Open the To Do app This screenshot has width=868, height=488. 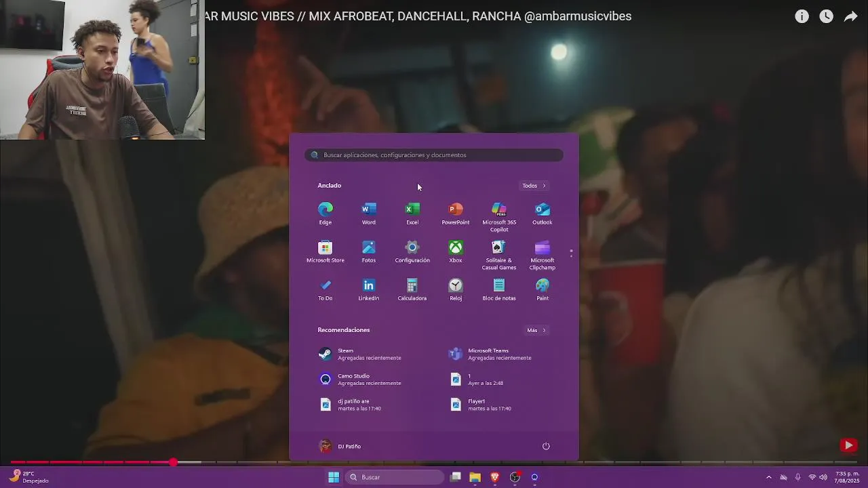325,289
